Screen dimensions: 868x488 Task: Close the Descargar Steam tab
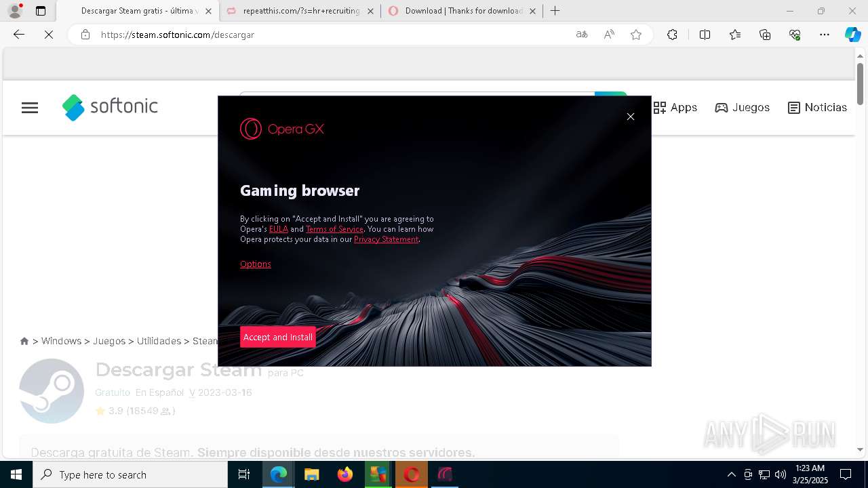tap(209, 11)
